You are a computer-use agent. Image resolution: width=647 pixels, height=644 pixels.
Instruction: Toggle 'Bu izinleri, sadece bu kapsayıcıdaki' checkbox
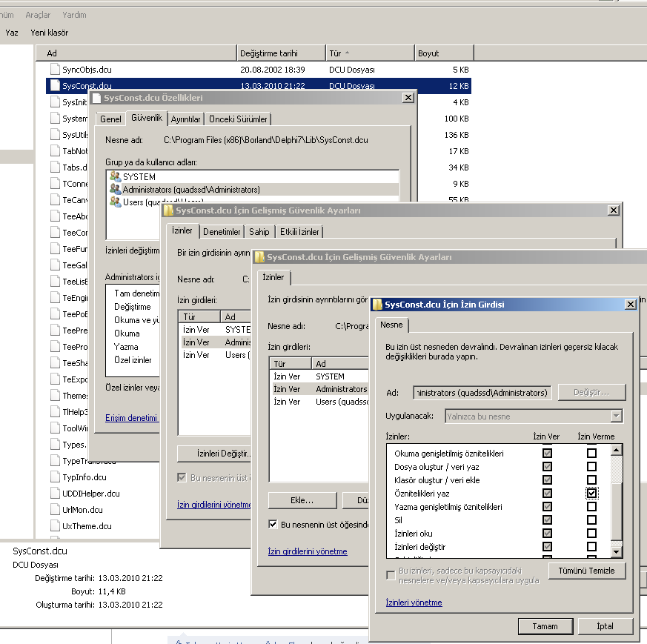pyautogui.click(x=391, y=574)
